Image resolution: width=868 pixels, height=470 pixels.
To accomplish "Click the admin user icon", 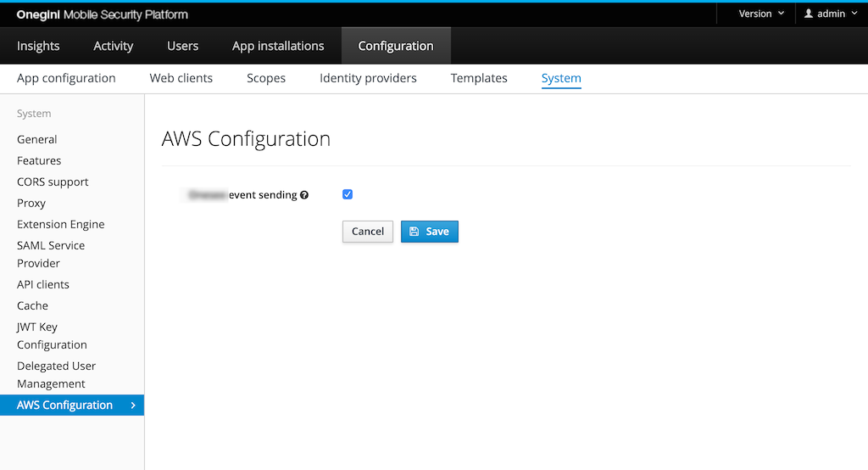I will [x=808, y=14].
